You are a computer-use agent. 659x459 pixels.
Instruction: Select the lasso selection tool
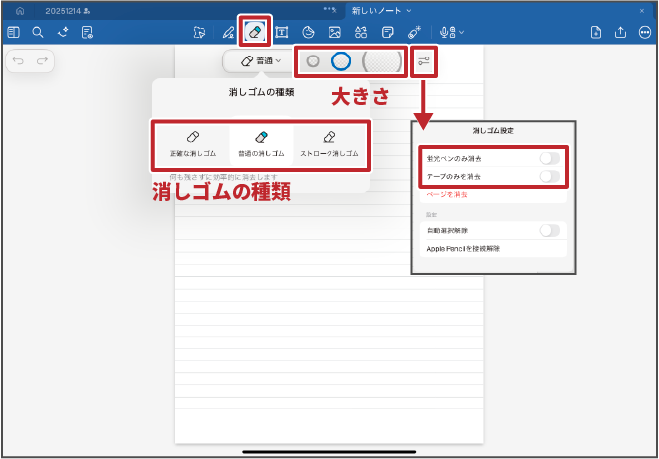pyautogui.click(x=199, y=32)
